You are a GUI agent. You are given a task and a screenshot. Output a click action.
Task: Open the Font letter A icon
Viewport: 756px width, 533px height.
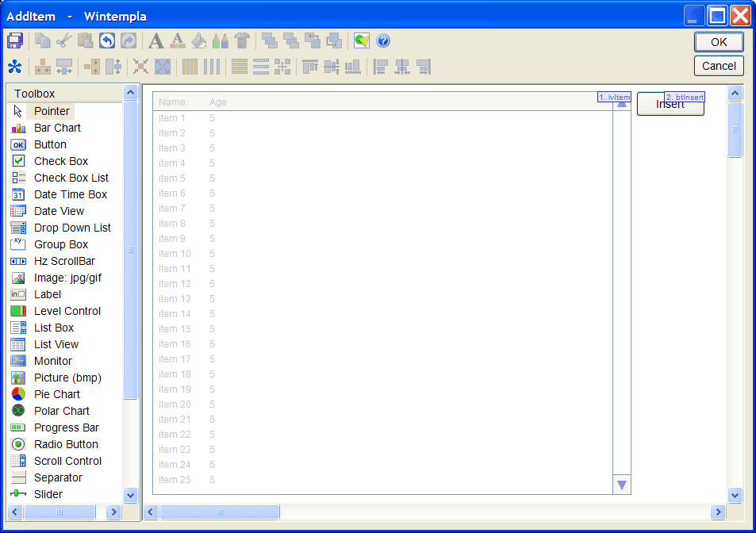pos(155,40)
